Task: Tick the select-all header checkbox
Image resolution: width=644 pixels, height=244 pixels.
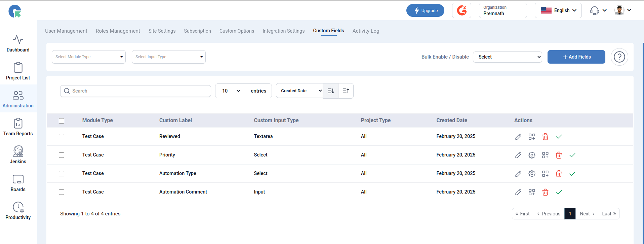Action: tap(62, 121)
